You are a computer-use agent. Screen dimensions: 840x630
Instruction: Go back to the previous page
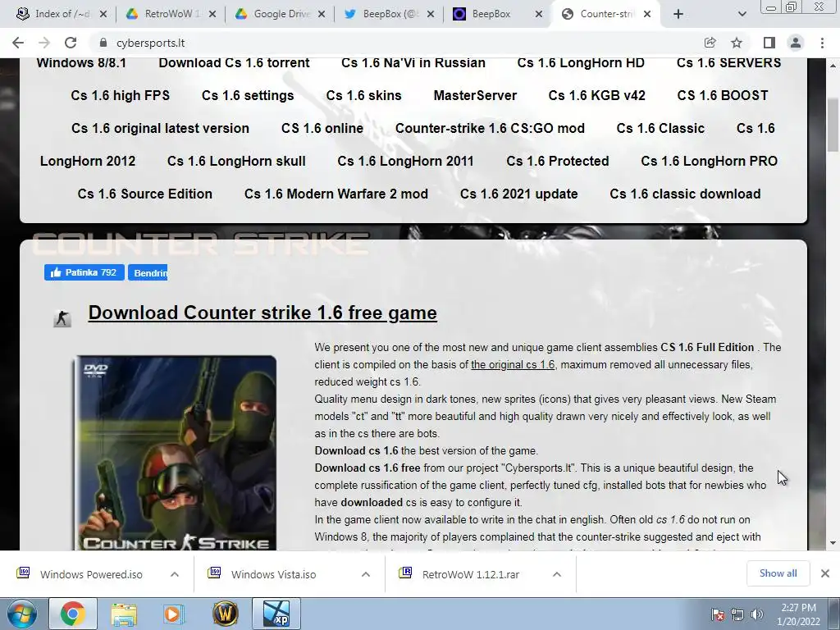click(x=18, y=43)
